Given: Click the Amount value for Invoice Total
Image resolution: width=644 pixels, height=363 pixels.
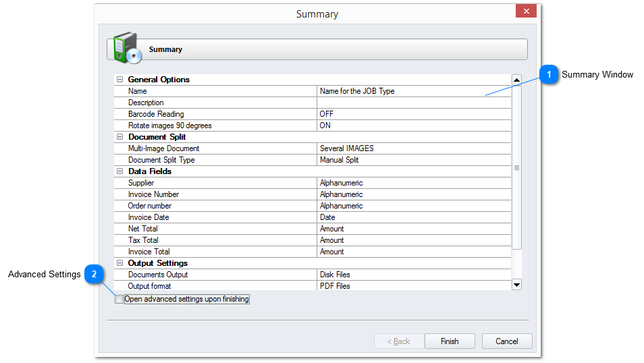Looking at the screenshot, I should point(332,252).
